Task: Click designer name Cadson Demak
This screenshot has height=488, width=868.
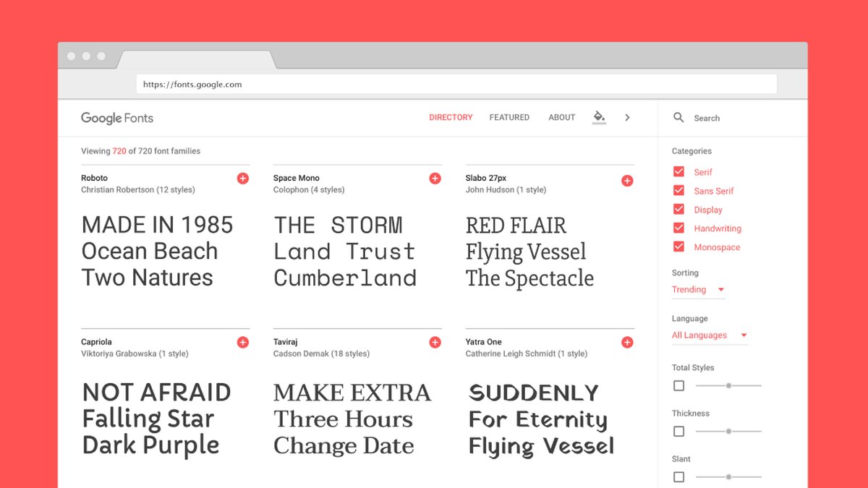Action: [299, 354]
